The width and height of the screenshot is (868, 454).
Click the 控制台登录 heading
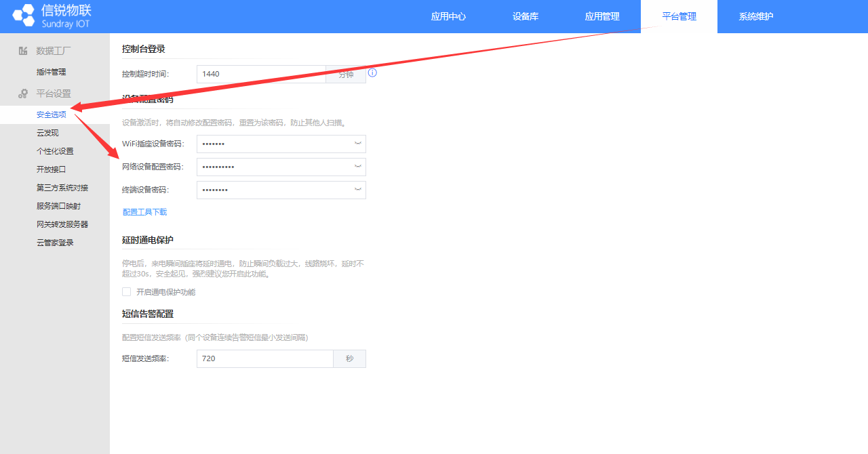(144, 49)
